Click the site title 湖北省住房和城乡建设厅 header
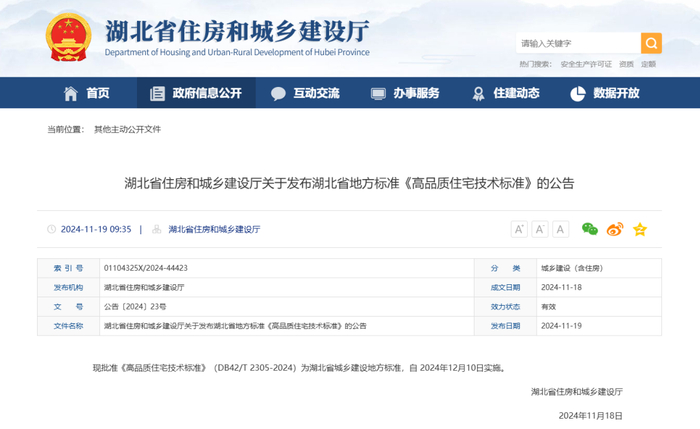Image resolution: width=700 pixels, height=429 pixels. click(x=238, y=31)
